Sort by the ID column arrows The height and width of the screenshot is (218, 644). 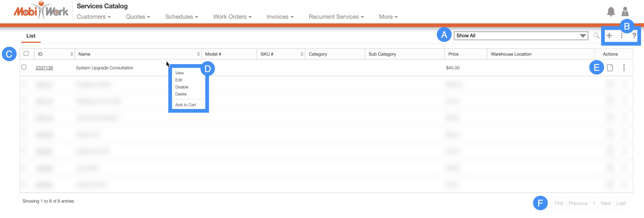click(x=72, y=54)
